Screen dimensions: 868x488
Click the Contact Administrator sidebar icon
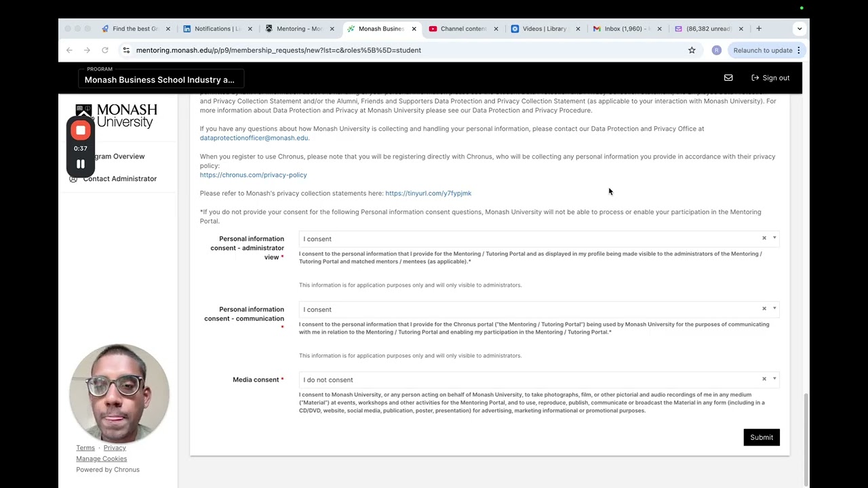point(73,179)
